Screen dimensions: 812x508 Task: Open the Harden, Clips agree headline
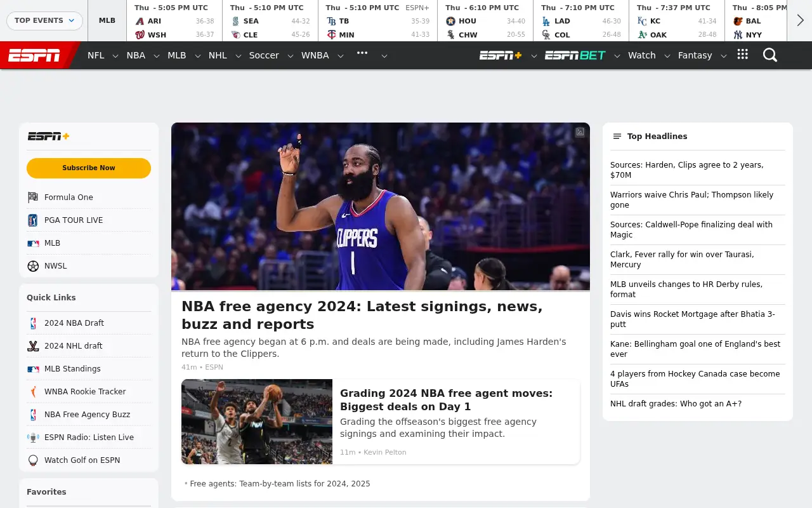(687, 170)
